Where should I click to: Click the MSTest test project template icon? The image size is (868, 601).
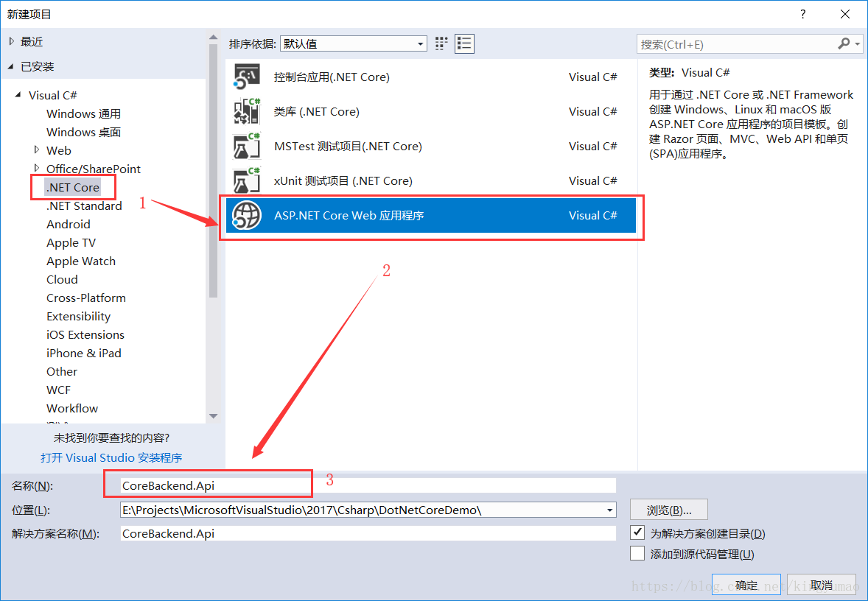(x=247, y=146)
